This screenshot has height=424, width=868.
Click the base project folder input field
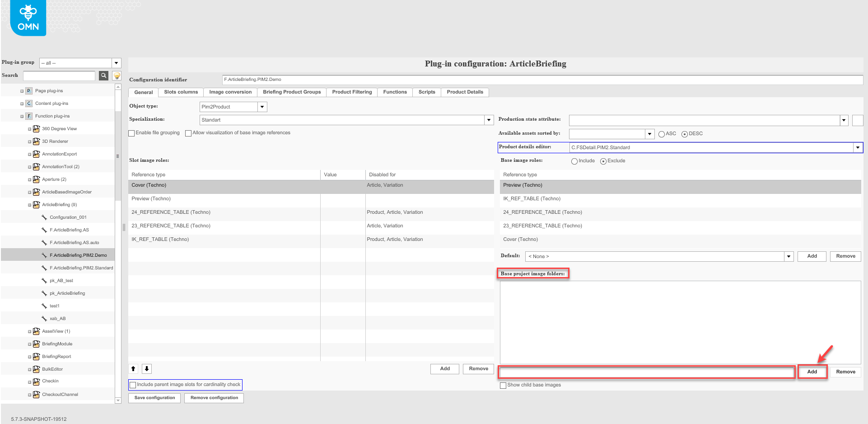646,372
